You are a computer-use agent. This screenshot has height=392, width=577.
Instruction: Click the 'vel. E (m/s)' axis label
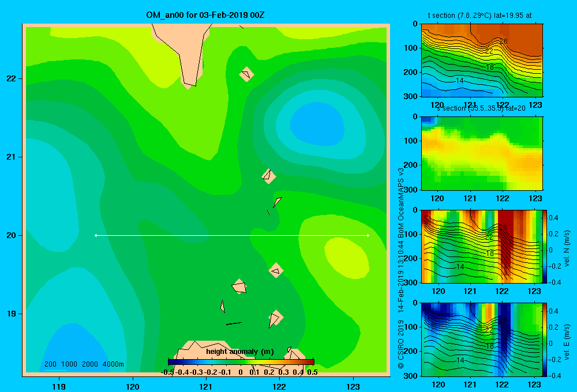click(x=567, y=342)
